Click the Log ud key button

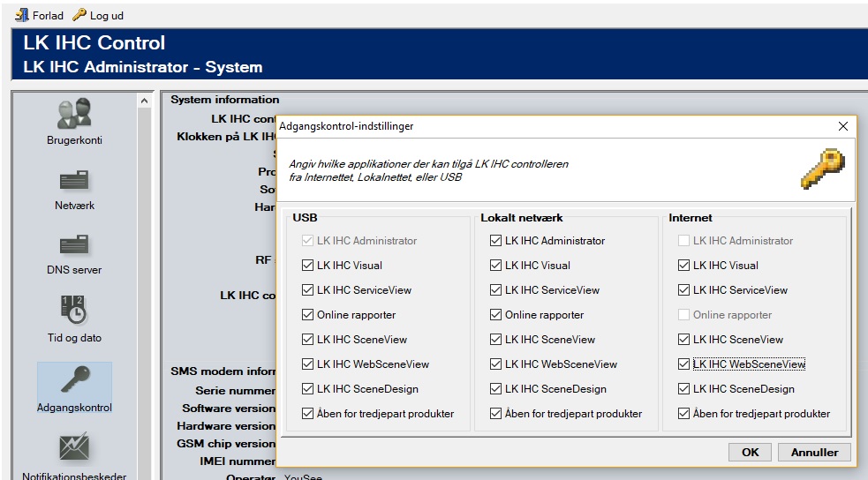[x=79, y=15]
